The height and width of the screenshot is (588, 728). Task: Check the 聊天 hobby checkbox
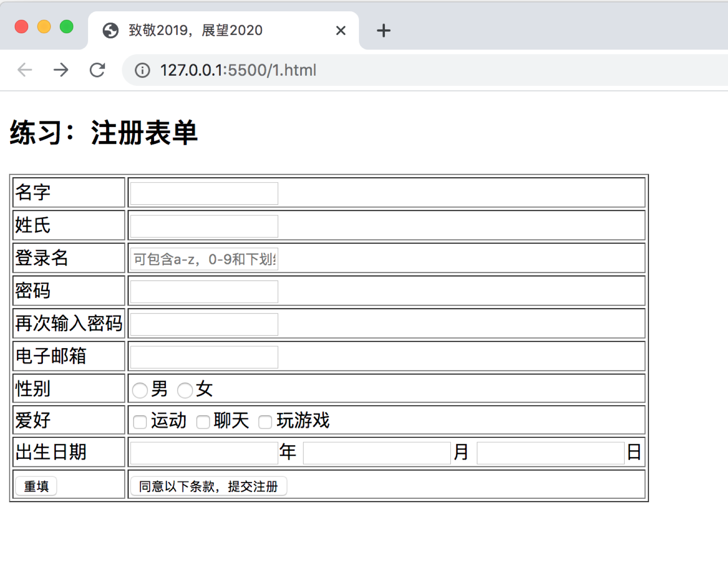tap(203, 422)
